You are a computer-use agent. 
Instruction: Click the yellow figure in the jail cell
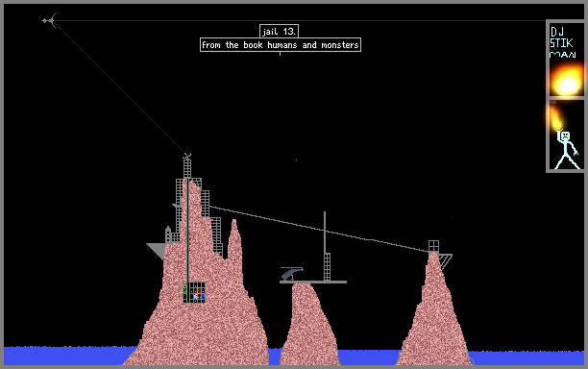coord(184,285)
